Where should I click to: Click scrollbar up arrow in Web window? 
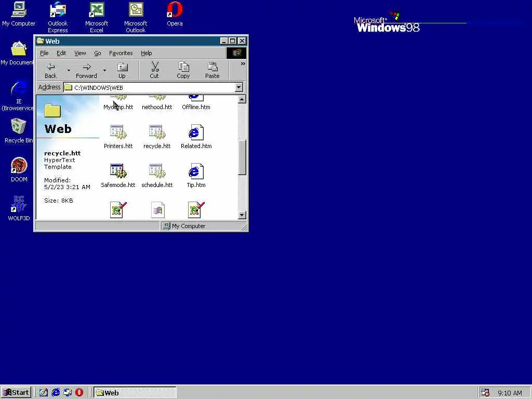tap(242, 99)
